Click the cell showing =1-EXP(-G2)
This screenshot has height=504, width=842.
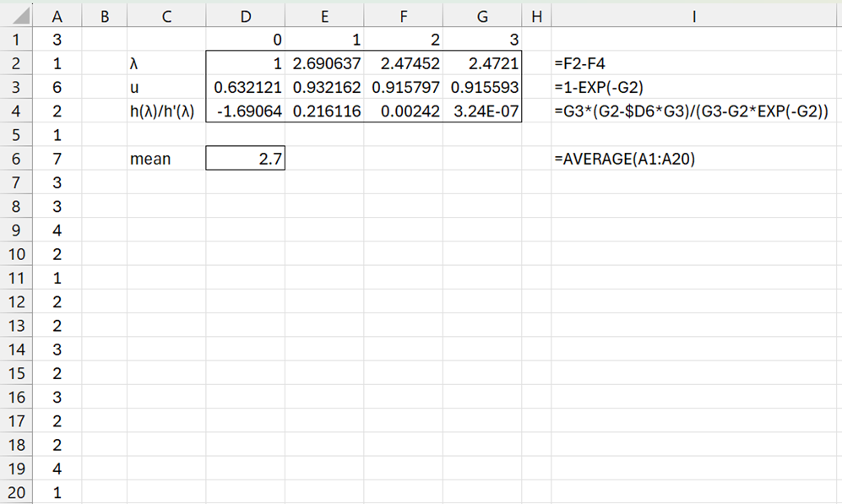pyautogui.click(x=600, y=88)
